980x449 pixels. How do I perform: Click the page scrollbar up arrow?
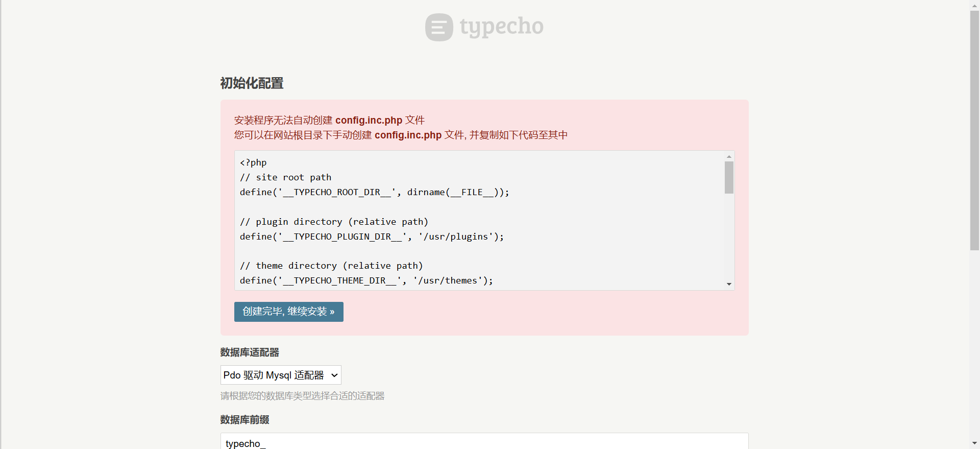974,5
